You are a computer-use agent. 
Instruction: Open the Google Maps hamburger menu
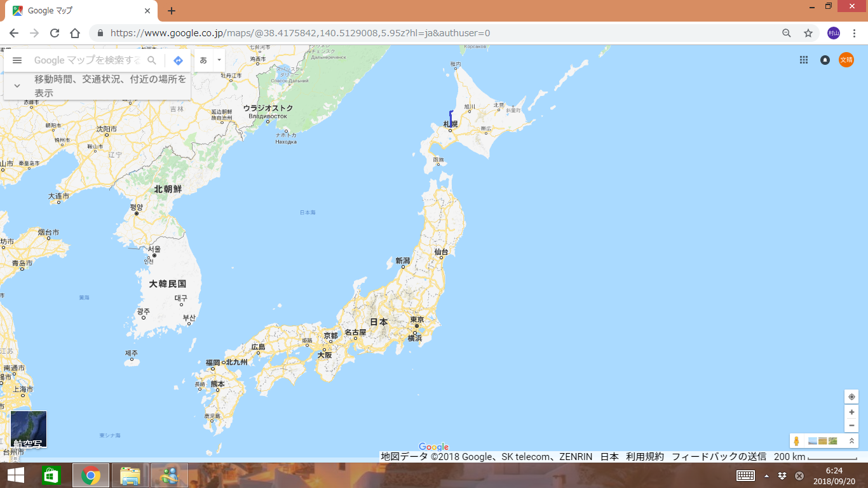[x=17, y=60]
